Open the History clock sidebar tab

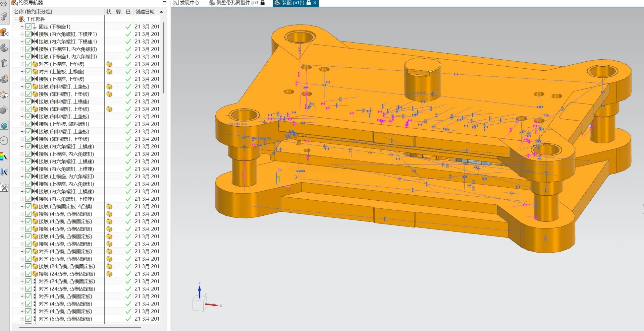[4, 141]
